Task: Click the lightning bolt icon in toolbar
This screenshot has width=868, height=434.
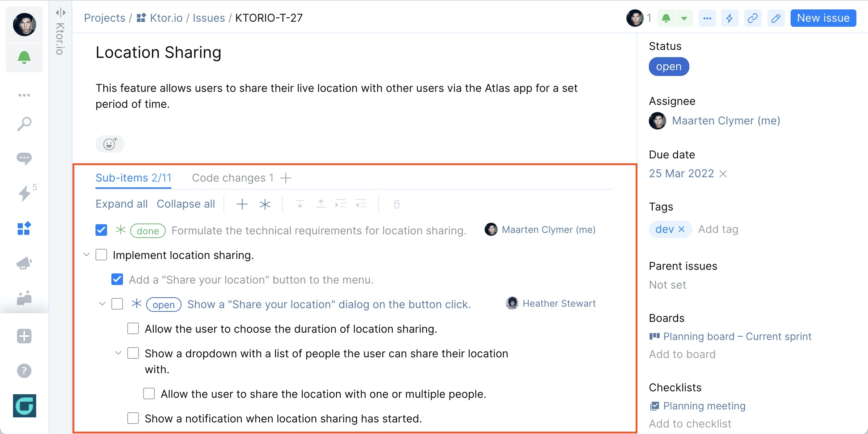Action: tap(730, 18)
